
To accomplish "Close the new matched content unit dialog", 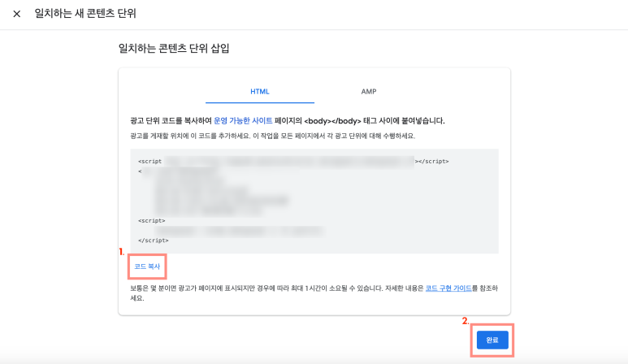I will 17,14.
